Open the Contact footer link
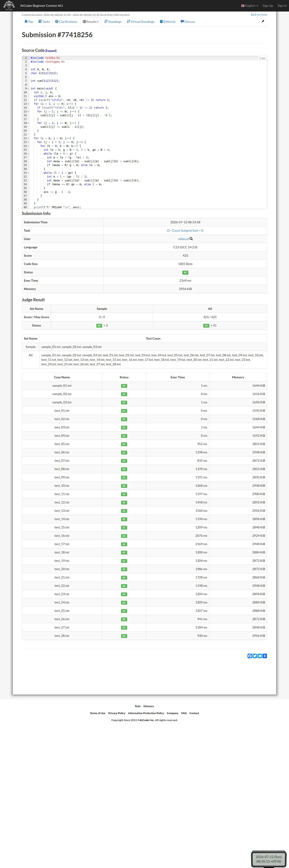Viewport: 289px width, 868px height. pyautogui.click(x=194, y=713)
